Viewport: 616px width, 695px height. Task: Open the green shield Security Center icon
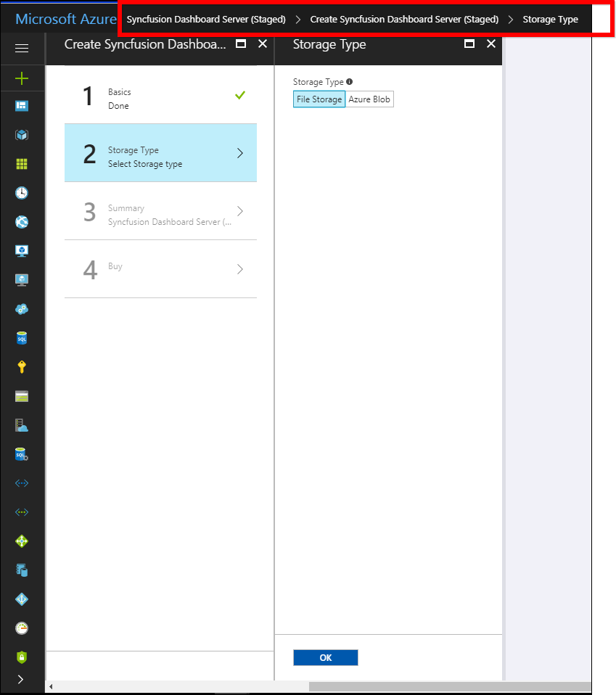tap(22, 657)
